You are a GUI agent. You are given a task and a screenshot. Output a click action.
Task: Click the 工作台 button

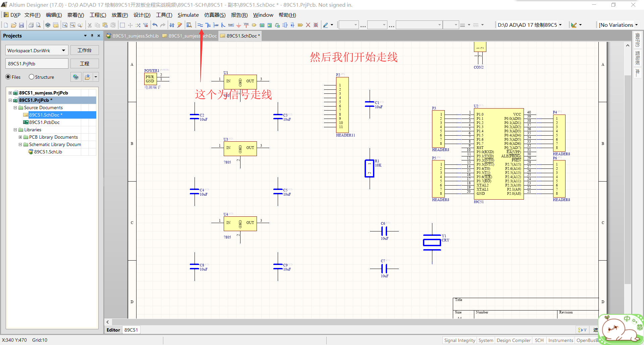point(85,50)
